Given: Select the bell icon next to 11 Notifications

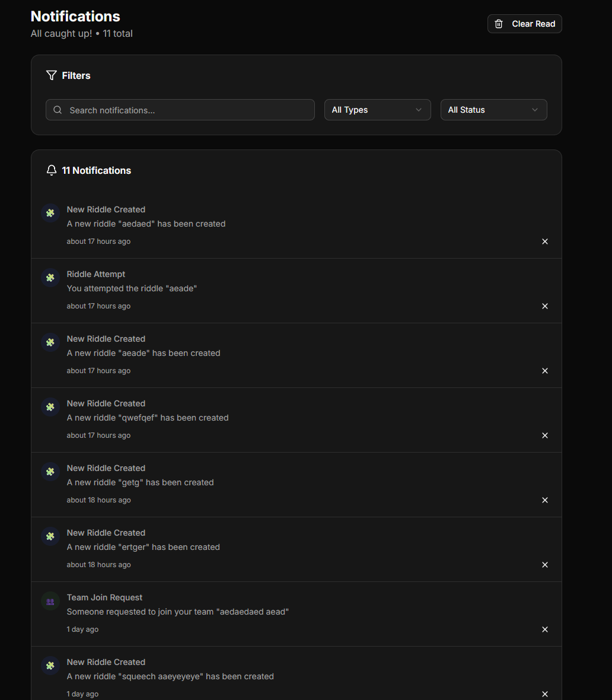Looking at the screenshot, I should (52, 170).
